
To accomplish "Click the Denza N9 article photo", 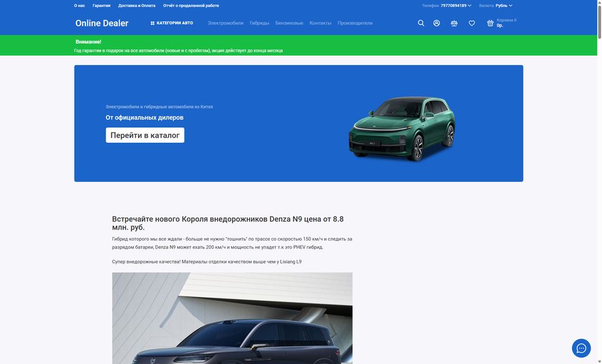I will [232, 318].
